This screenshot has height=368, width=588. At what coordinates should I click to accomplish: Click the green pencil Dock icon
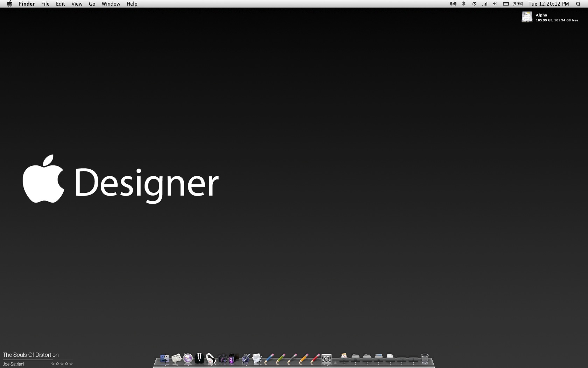point(280,359)
